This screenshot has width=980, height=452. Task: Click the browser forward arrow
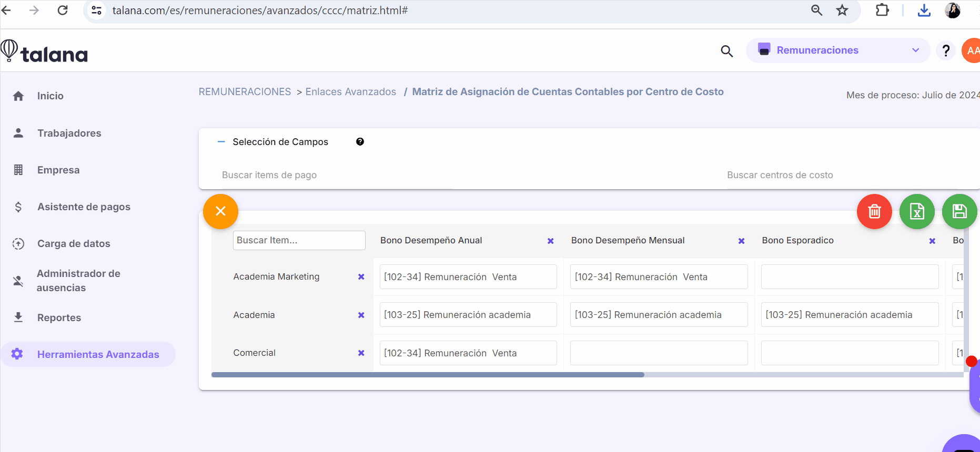[x=34, y=10]
